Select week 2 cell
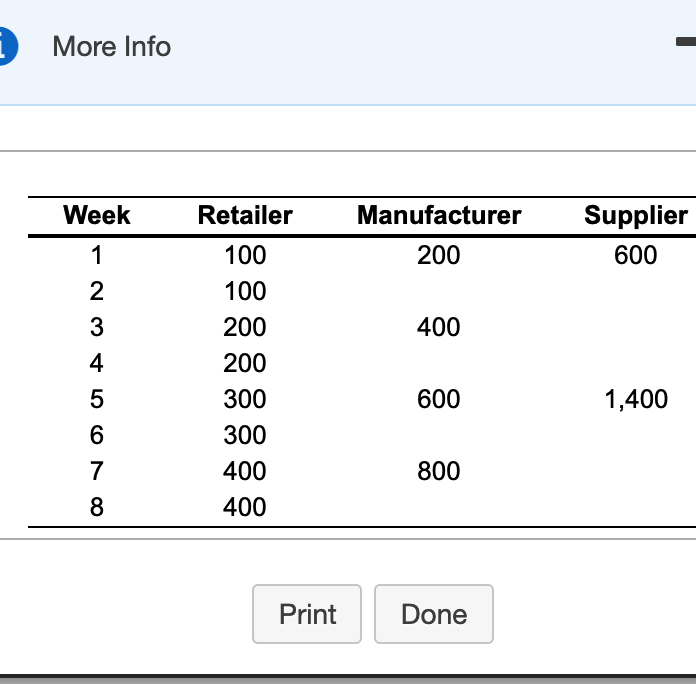The width and height of the screenshot is (696, 684). click(x=97, y=291)
